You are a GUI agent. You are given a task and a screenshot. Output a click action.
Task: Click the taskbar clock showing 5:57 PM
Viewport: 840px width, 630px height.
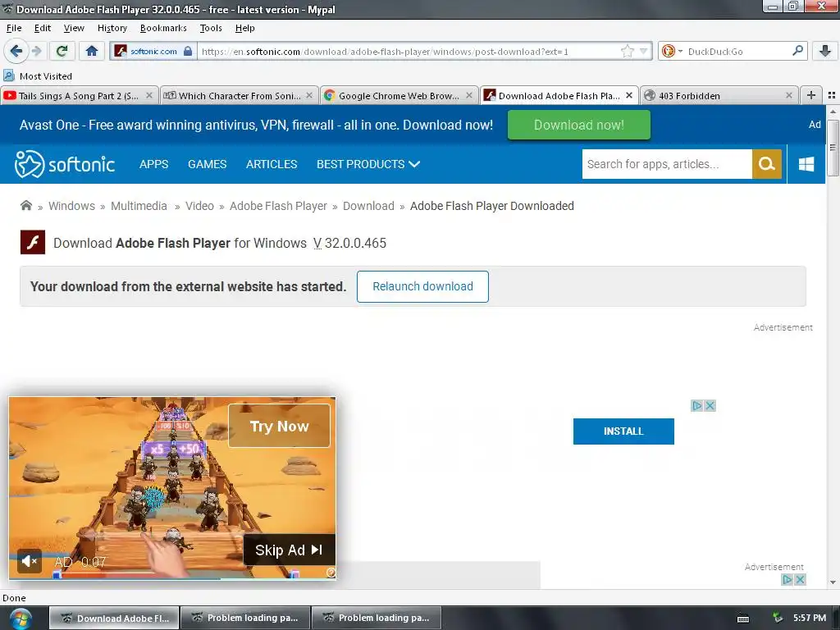click(x=810, y=618)
